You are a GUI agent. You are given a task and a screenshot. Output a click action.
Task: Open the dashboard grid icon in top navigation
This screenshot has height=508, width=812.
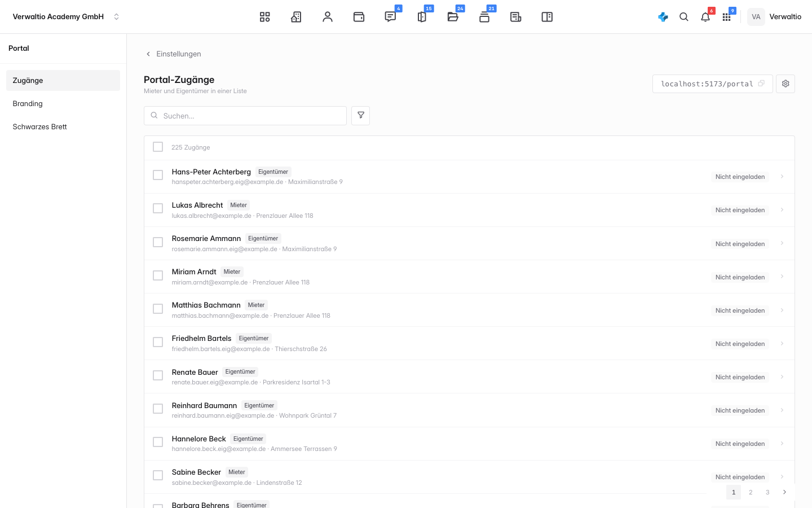point(264,17)
